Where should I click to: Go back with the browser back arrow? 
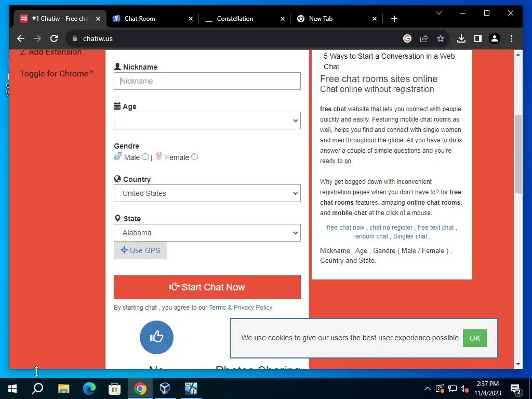pyautogui.click(x=21, y=38)
